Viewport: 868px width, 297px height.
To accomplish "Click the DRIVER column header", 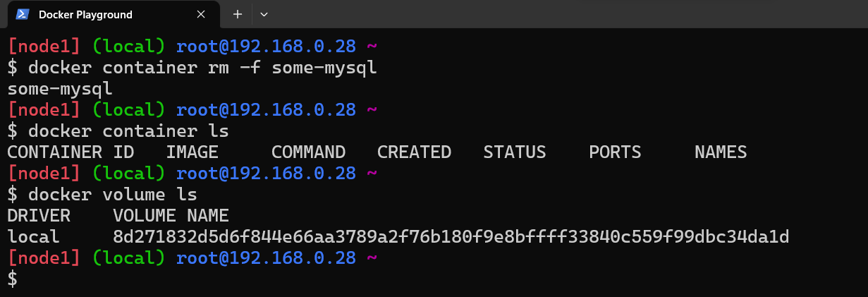I will [x=39, y=215].
